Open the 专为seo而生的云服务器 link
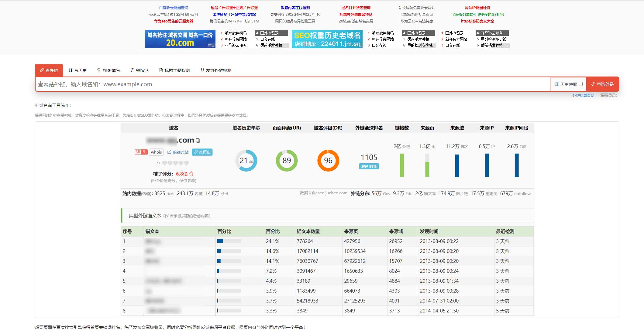 (174, 21)
